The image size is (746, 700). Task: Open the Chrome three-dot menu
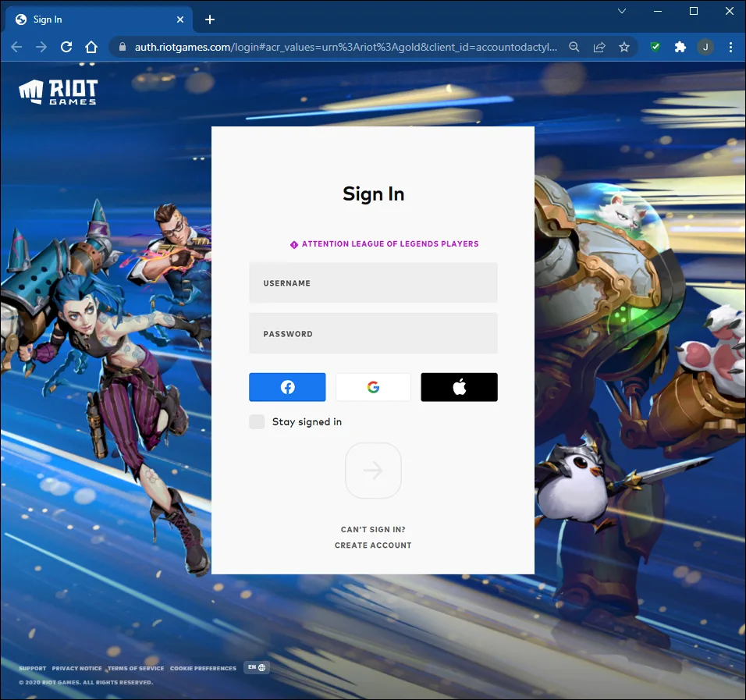coord(730,47)
